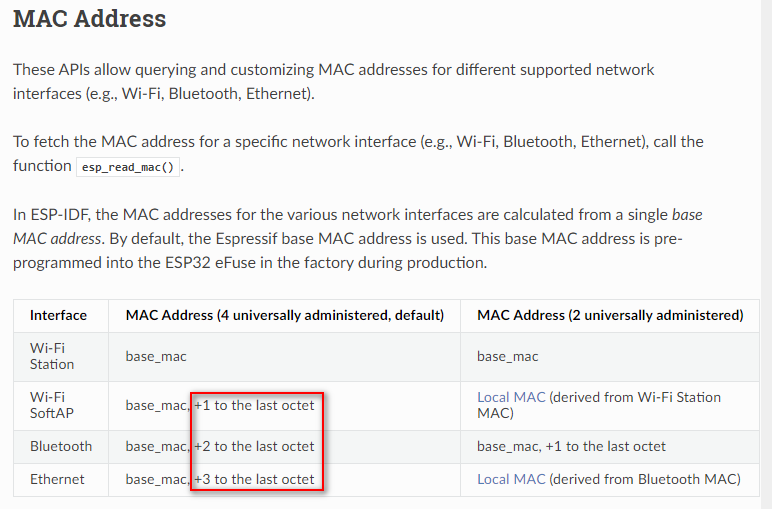Click the '+3 to the last octet' Ethernet text
Image resolution: width=772 pixels, height=509 pixels.
(254, 479)
